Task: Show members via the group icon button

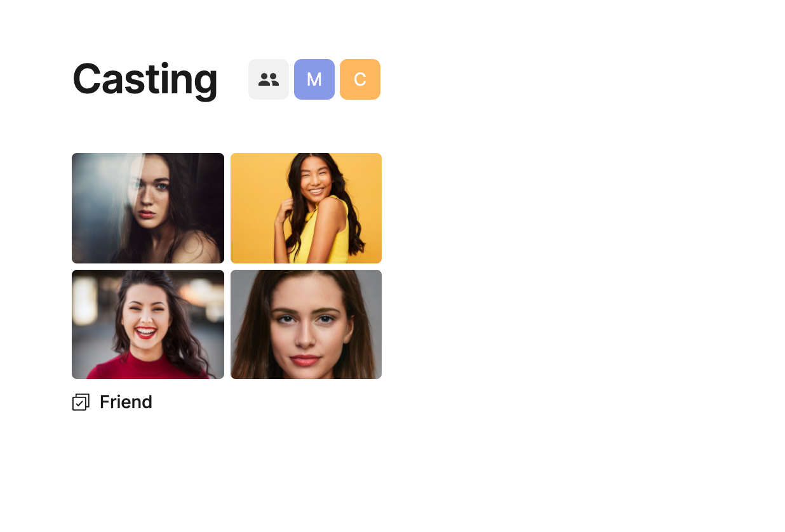Action: pyautogui.click(x=269, y=79)
